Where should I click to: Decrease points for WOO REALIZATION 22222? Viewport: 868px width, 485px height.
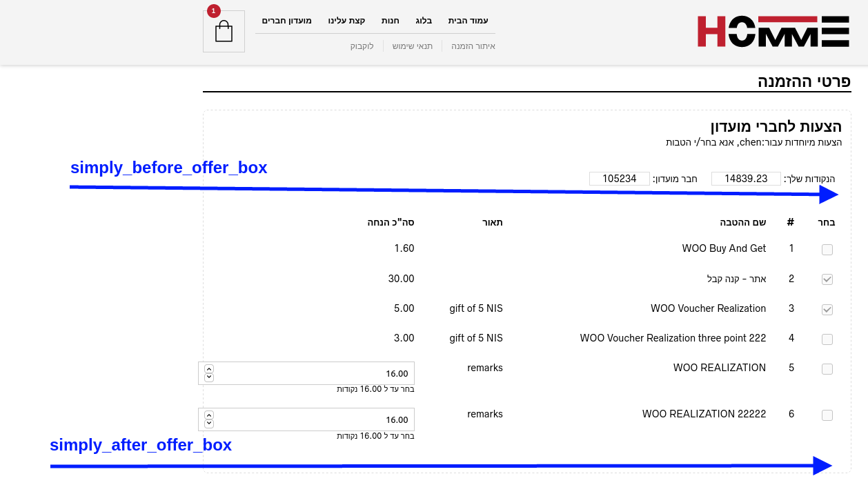(x=209, y=424)
